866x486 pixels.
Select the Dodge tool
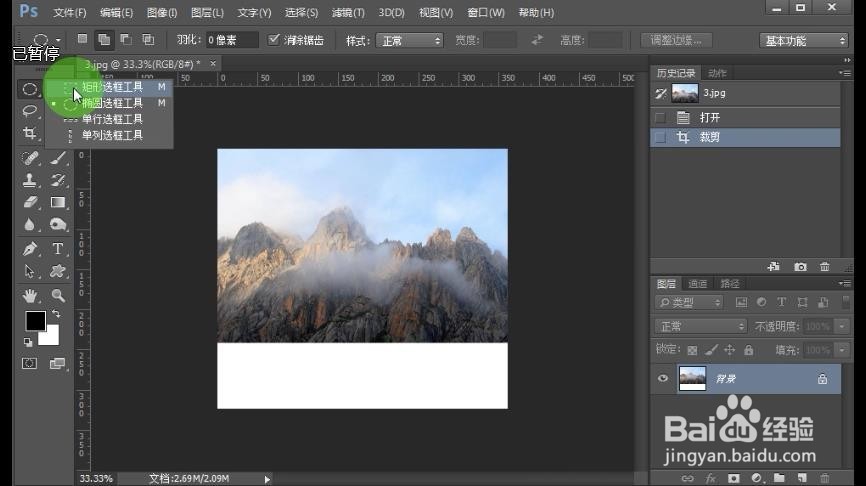(x=57, y=224)
